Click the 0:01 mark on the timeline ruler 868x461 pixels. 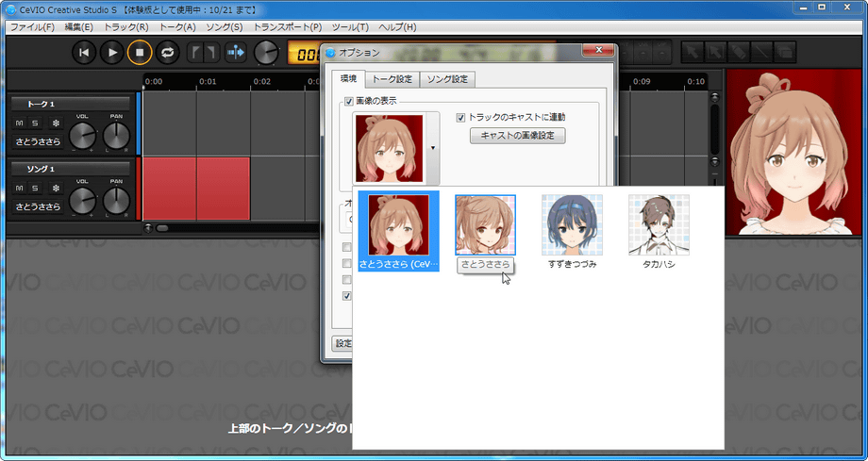(208, 81)
